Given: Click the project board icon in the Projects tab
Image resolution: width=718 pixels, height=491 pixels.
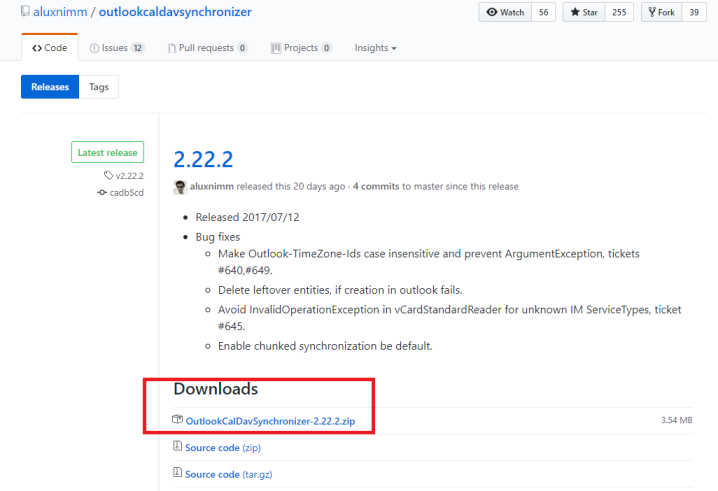Looking at the screenshot, I should pyautogui.click(x=276, y=48).
